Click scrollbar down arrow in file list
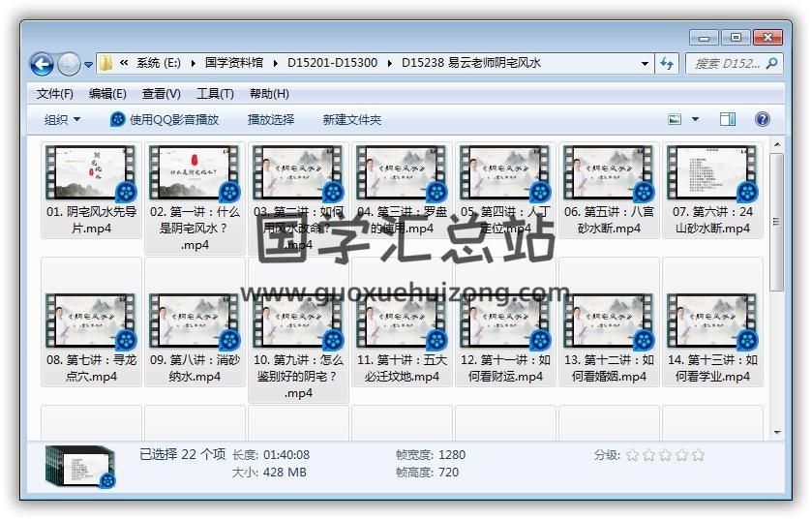This screenshot has width=812, height=520. pos(777,432)
